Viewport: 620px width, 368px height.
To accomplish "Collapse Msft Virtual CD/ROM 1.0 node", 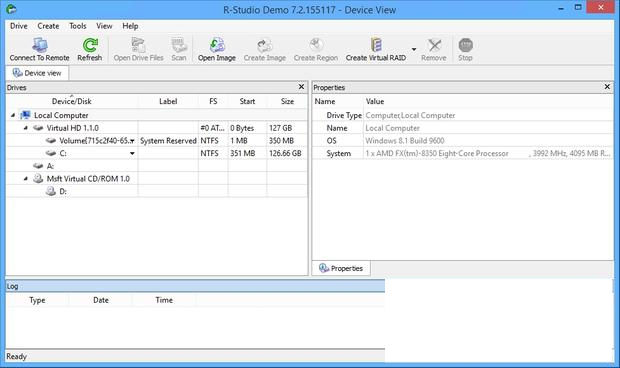I will pyautogui.click(x=26, y=178).
